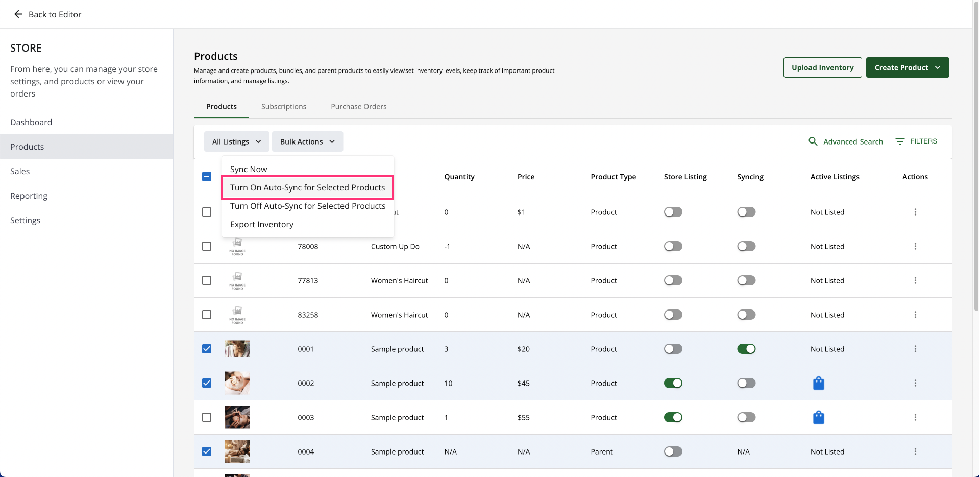Go to Reporting in the sidebar
This screenshot has height=477, width=980.
pyautogui.click(x=29, y=196)
